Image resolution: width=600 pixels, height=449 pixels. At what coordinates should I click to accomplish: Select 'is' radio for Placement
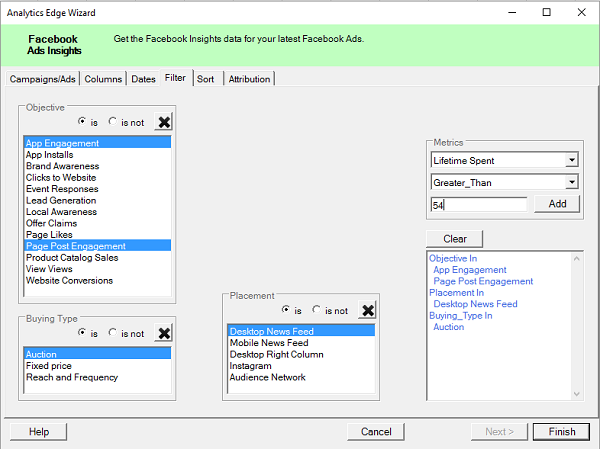coord(285,309)
